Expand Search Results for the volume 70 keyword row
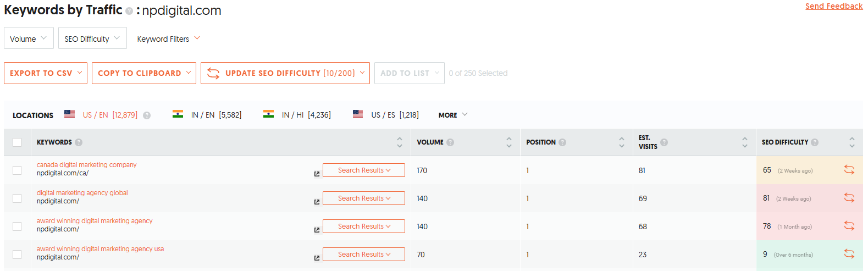The image size is (868, 271). [x=364, y=255]
